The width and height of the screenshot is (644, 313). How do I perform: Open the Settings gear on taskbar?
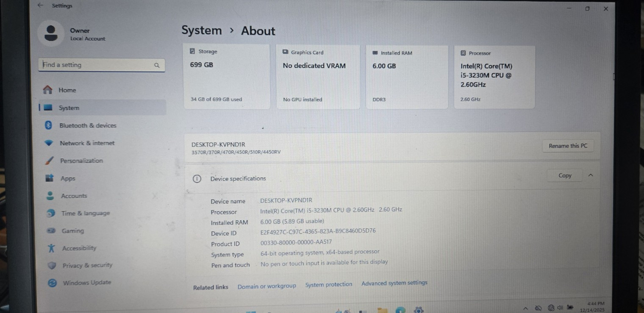[x=419, y=310]
